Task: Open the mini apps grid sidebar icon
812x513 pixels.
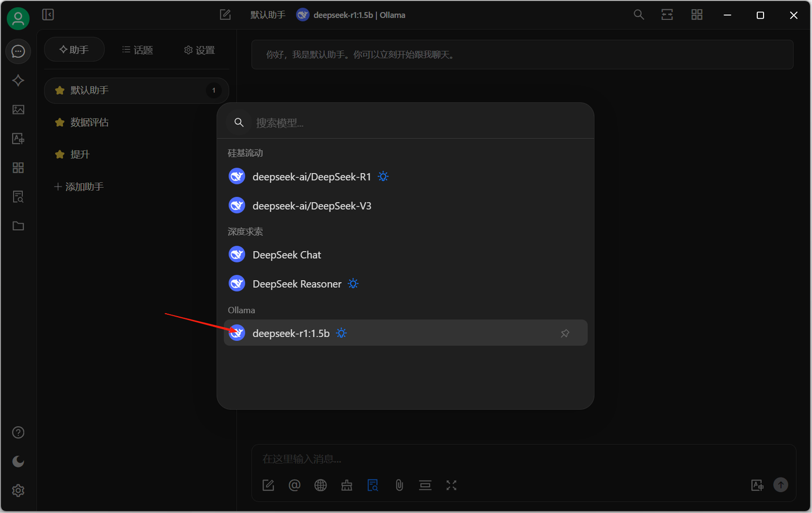Action: (x=18, y=168)
